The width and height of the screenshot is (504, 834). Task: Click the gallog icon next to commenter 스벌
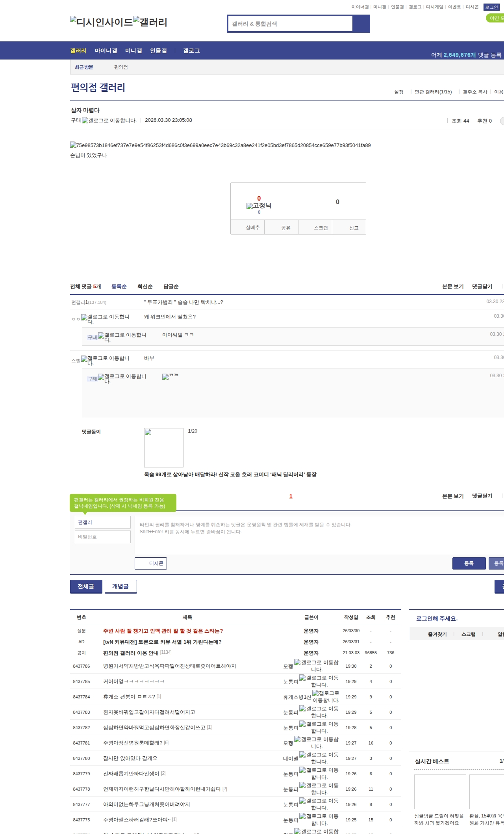coord(105,359)
